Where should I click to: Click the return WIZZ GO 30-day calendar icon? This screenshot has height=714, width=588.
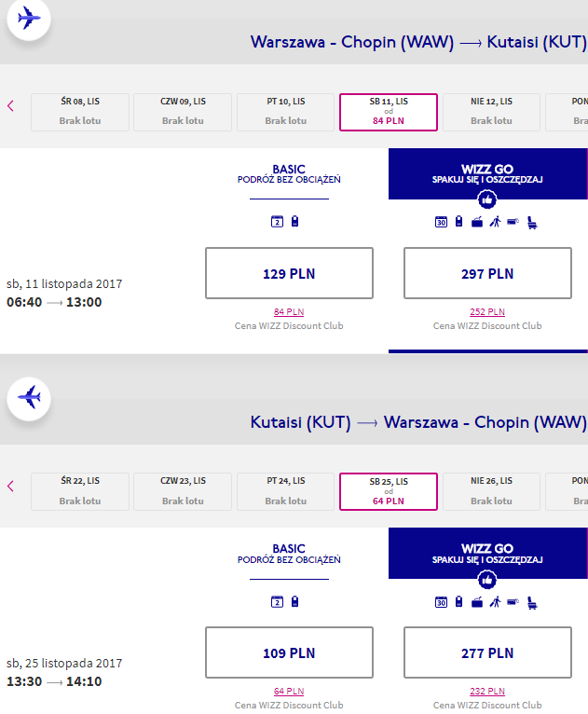[x=441, y=602]
